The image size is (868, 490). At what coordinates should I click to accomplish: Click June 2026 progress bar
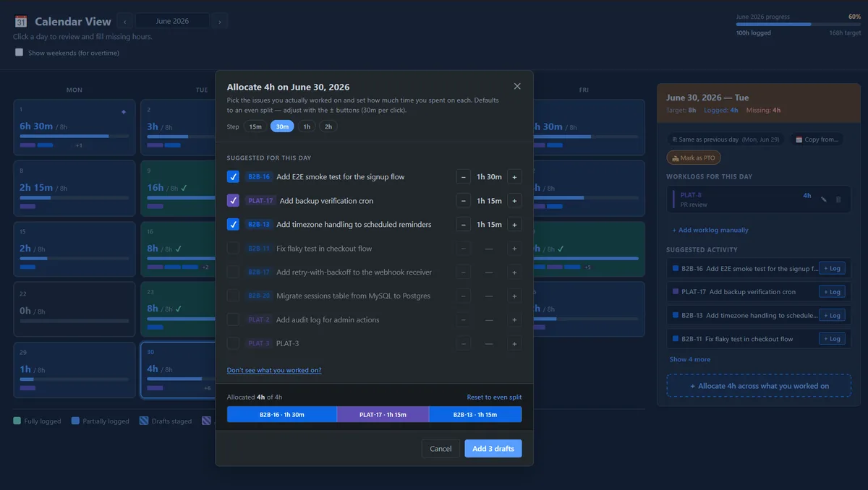click(799, 25)
